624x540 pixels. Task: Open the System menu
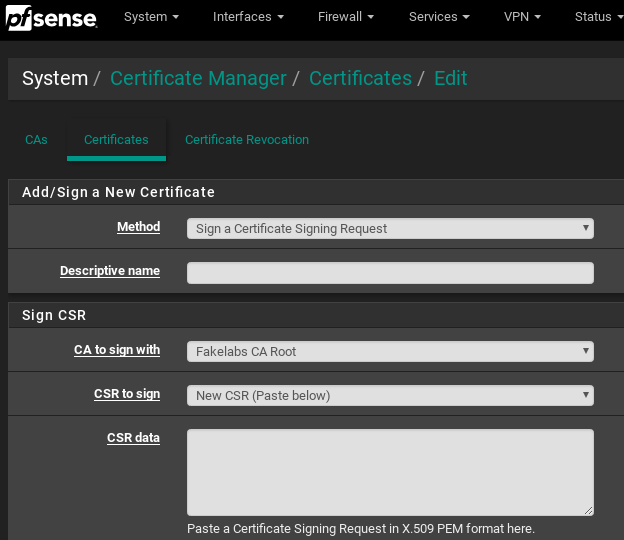(x=151, y=17)
